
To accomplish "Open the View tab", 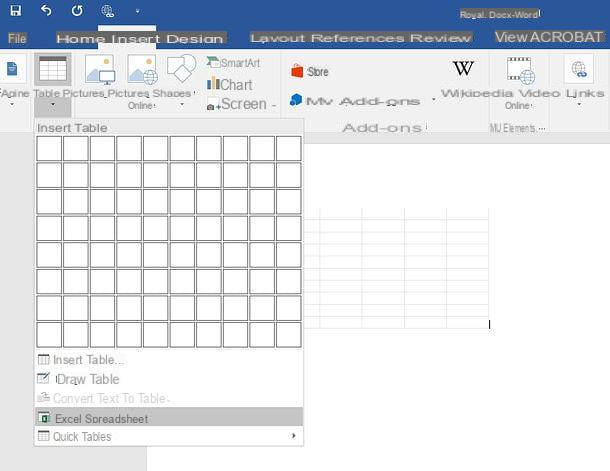I will click(x=511, y=37).
